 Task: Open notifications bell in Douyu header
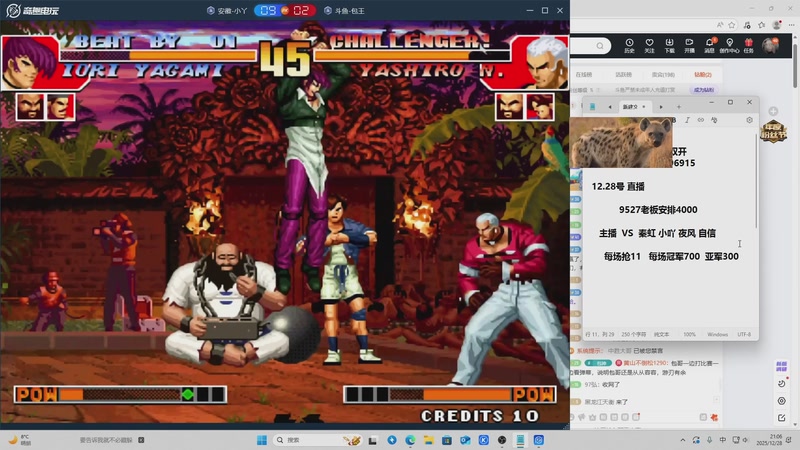click(x=709, y=45)
